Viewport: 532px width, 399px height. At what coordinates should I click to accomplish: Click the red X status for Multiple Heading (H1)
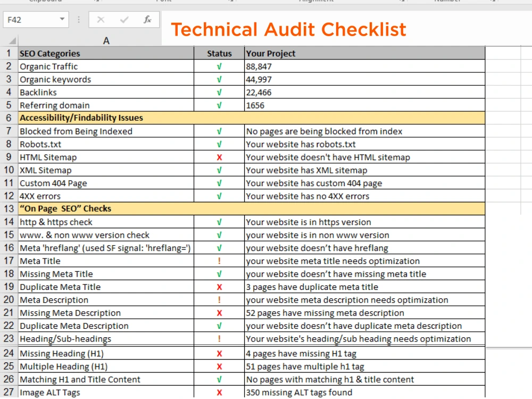(219, 367)
